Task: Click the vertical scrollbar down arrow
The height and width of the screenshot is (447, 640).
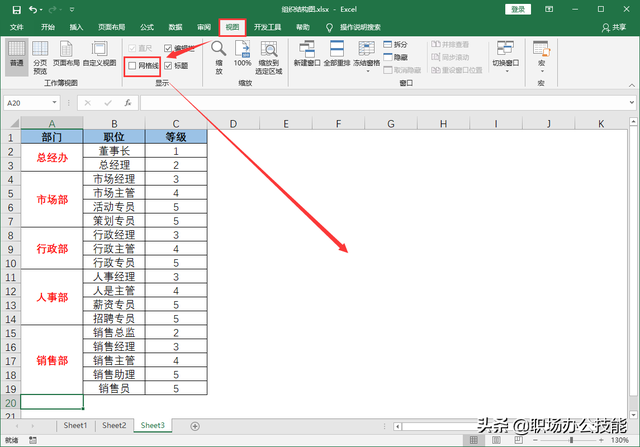Action: pos(633,415)
